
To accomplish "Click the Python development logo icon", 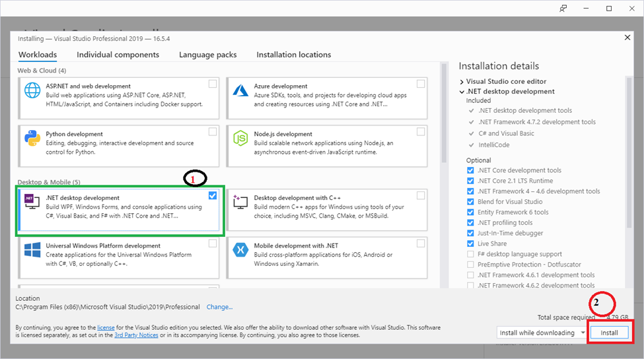I will (x=32, y=139).
